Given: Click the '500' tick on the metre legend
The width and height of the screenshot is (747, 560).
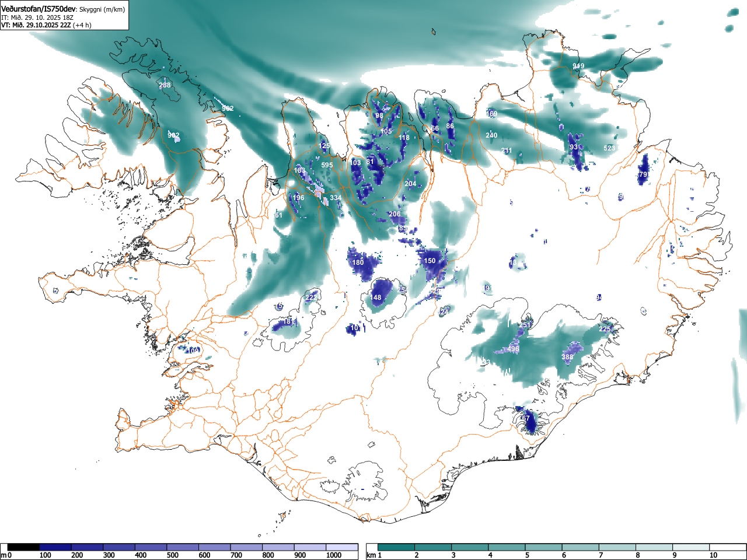Looking at the screenshot, I should click(x=172, y=555).
